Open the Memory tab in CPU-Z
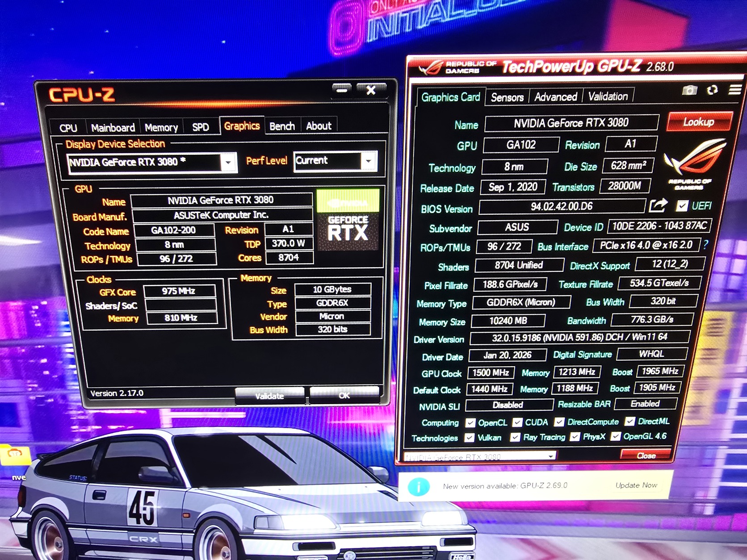Screen dimensions: 747x560 161,128
